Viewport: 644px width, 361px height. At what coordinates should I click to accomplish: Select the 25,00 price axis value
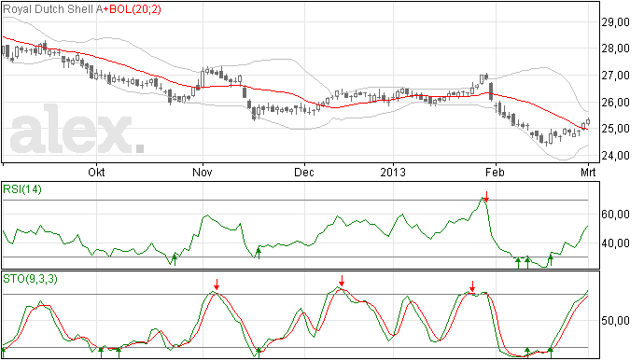click(615, 129)
